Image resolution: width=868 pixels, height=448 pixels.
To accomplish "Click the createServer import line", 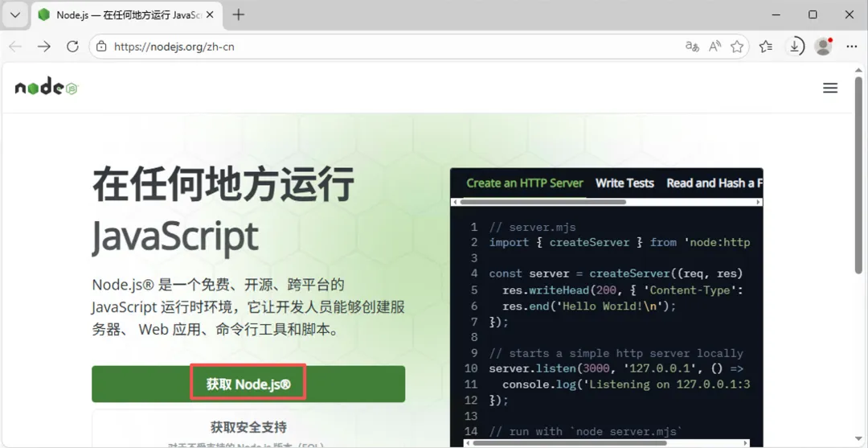I will tap(619, 243).
